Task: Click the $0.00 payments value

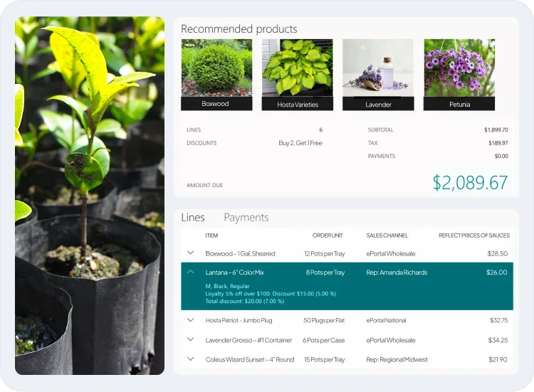Action: click(x=501, y=157)
